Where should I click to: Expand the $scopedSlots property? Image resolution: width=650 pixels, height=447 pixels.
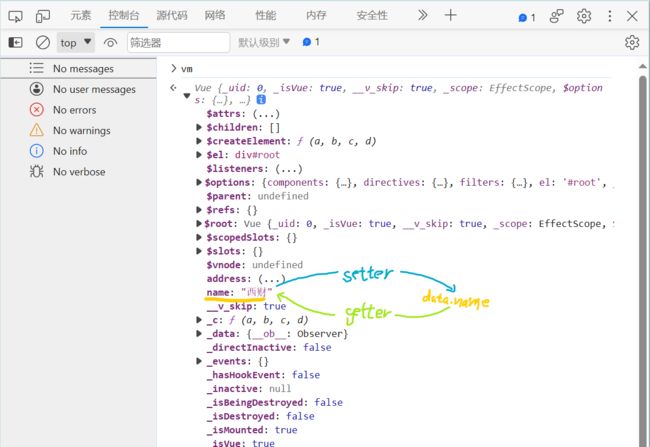point(199,237)
